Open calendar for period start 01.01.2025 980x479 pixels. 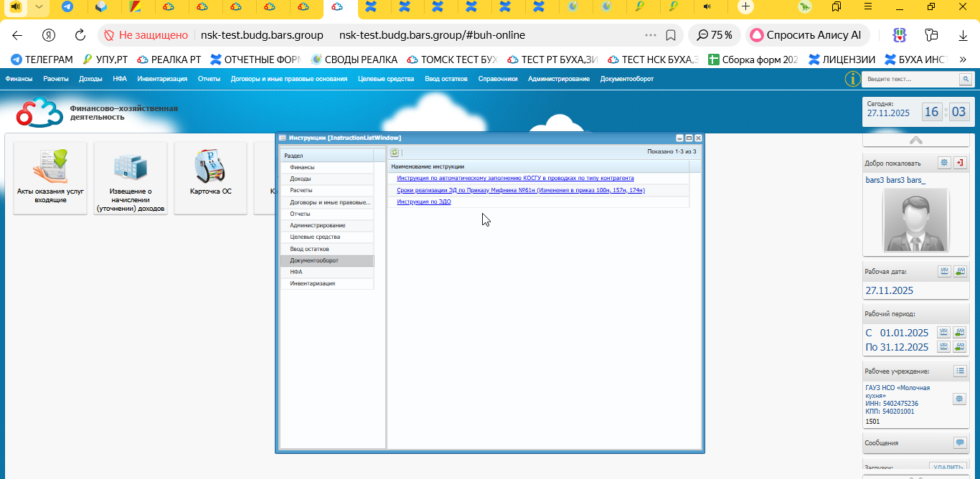pyautogui.click(x=944, y=332)
